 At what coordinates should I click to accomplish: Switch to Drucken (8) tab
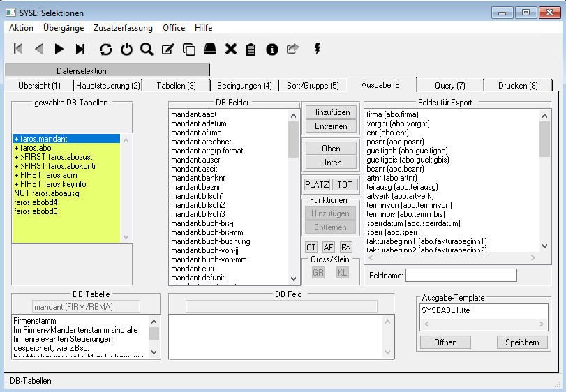pyautogui.click(x=518, y=86)
